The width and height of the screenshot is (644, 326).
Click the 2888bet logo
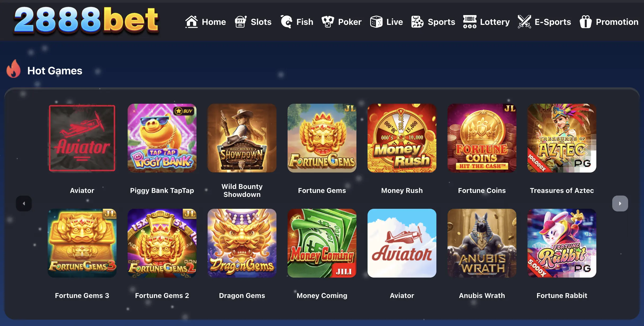pyautogui.click(x=86, y=21)
